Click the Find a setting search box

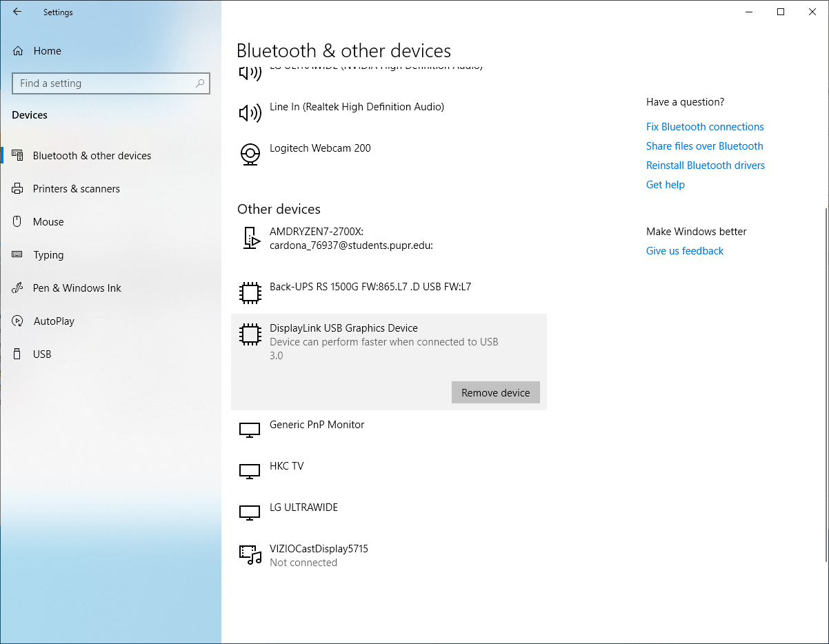click(111, 83)
